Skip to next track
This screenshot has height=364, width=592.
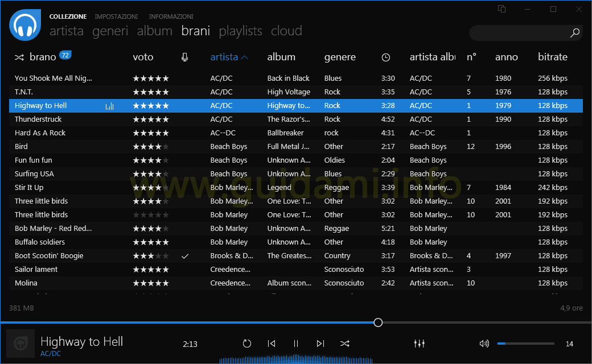coord(320,344)
